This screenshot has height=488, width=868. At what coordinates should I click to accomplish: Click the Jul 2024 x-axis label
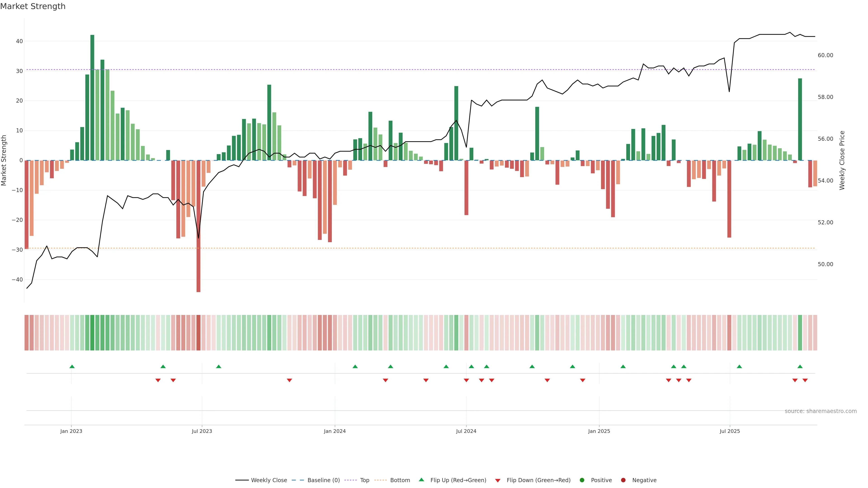pos(466,431)
